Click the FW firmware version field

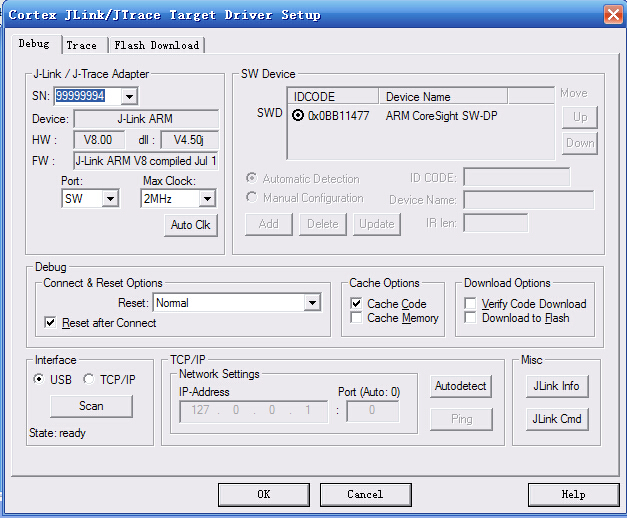(x=146, y=161)
